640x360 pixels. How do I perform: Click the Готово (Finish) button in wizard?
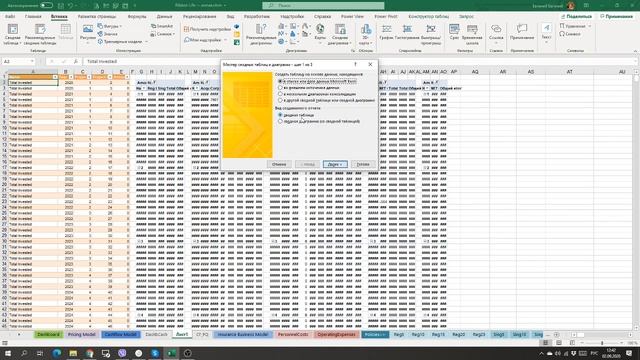coord(363,164)
